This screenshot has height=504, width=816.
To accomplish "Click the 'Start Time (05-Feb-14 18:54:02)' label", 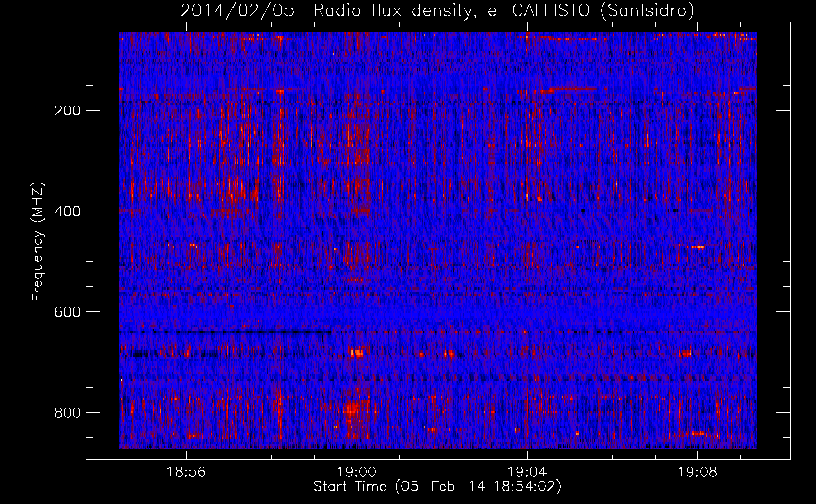I will tap(437, 487).
